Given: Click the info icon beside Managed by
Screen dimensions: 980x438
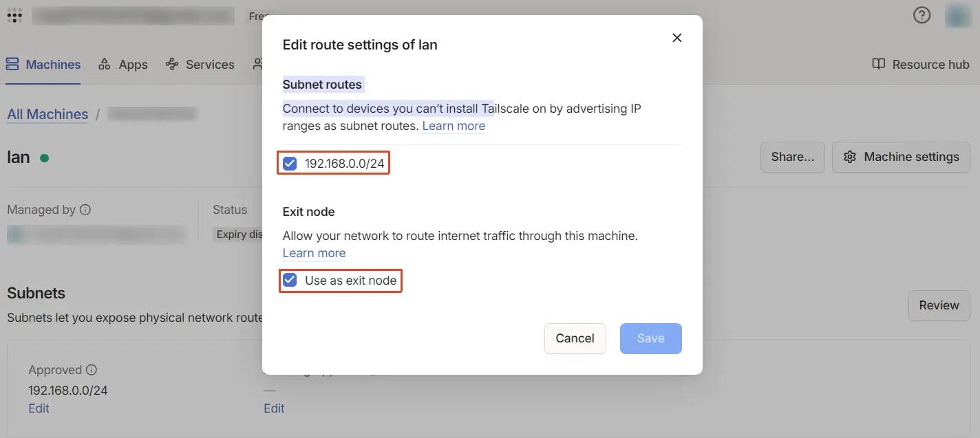Looking at the screenshot, I should 85,210.
